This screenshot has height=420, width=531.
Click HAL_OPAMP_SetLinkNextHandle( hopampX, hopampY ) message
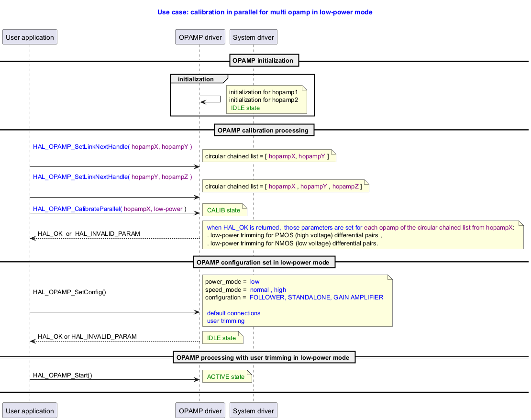(112, 147)
